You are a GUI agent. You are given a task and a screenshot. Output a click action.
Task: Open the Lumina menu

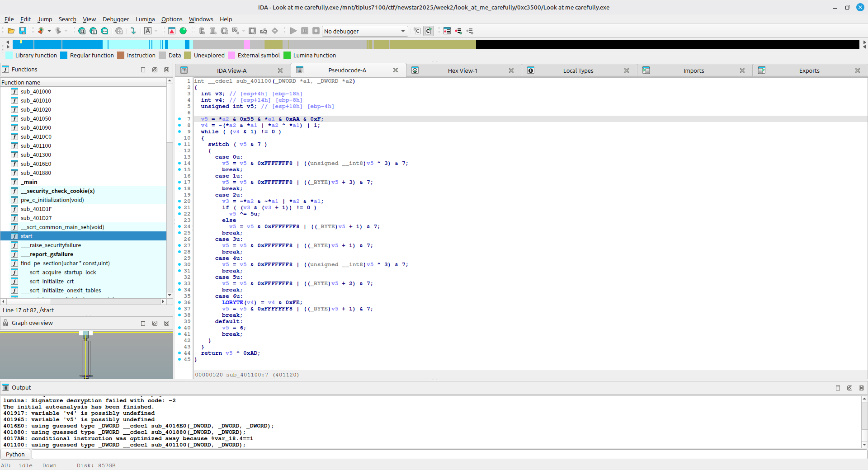point(145,19)
